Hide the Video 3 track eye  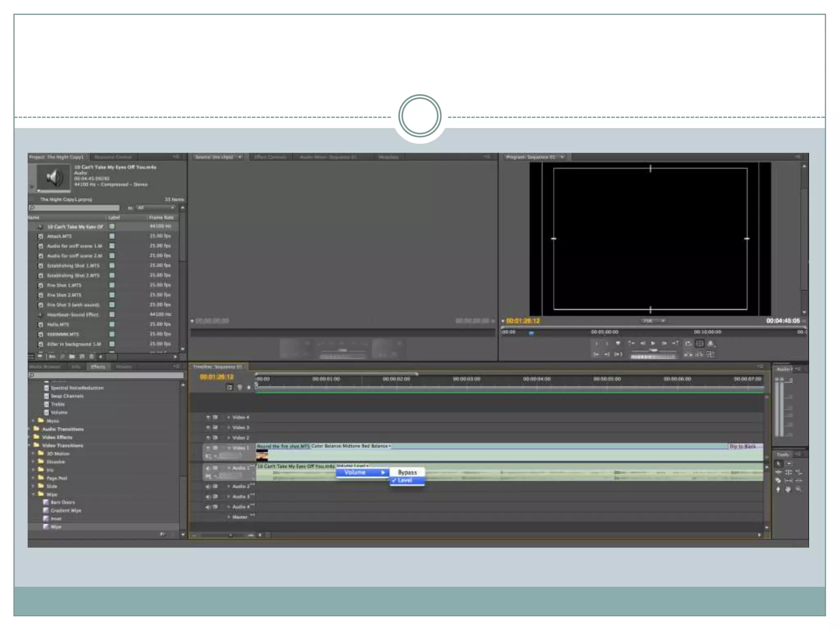tap(208, 427)
